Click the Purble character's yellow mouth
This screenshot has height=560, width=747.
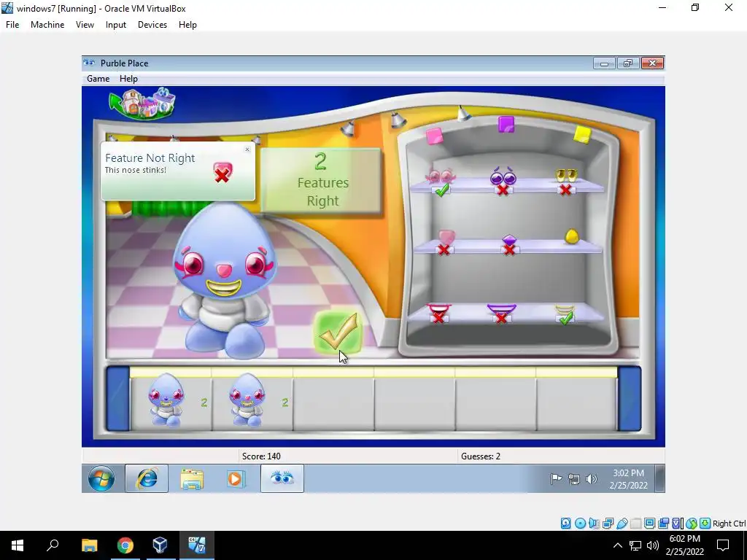[223, 287]
